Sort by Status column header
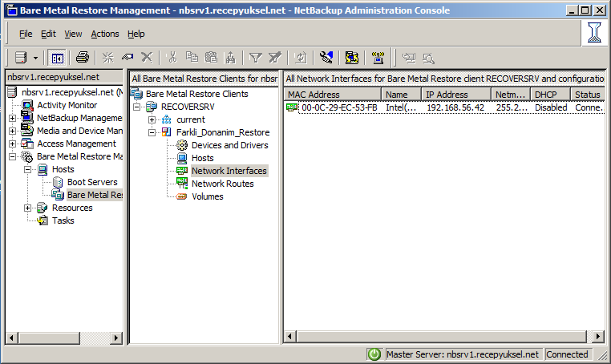This screenshot has height=364, width=611. tap(588, 95)
